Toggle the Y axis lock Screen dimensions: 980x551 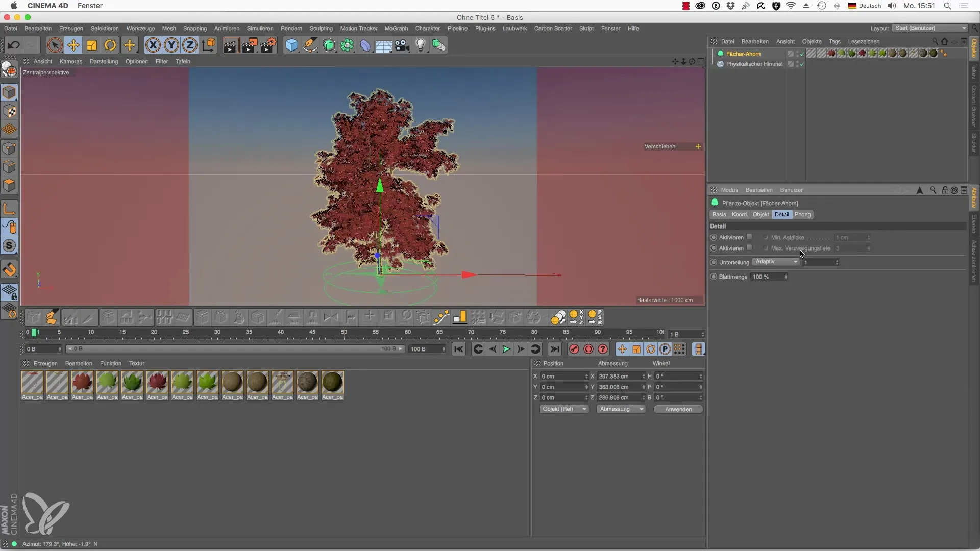171,45
